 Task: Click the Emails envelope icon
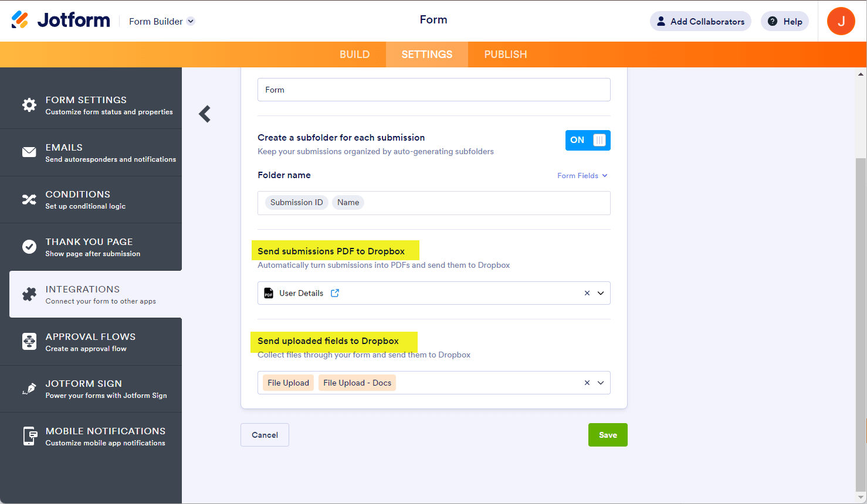[x=29, y=152]
